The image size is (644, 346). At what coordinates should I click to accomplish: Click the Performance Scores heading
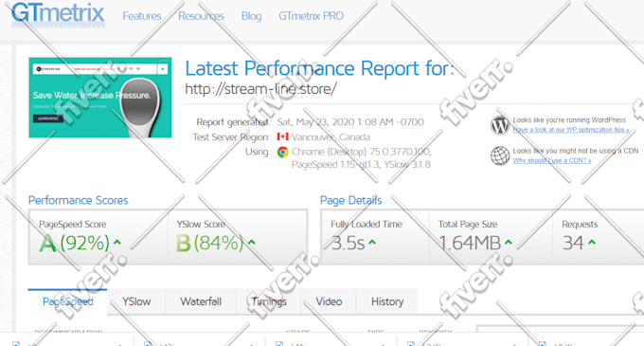click(x=78, y=200)
